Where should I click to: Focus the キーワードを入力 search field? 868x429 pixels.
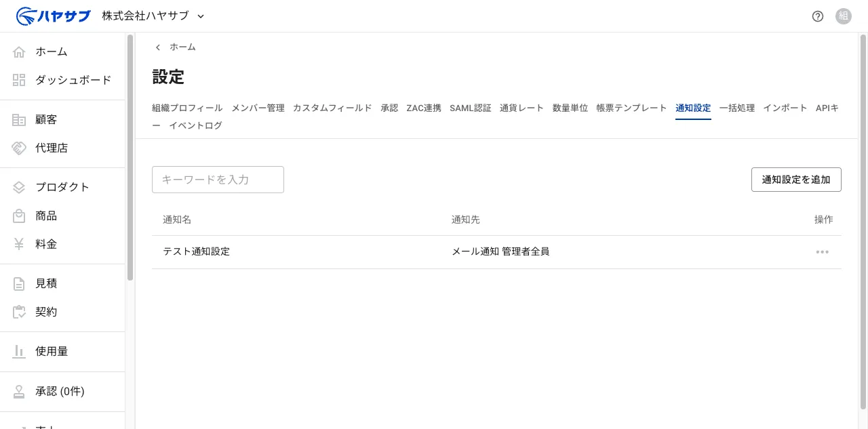click(218, 180)
